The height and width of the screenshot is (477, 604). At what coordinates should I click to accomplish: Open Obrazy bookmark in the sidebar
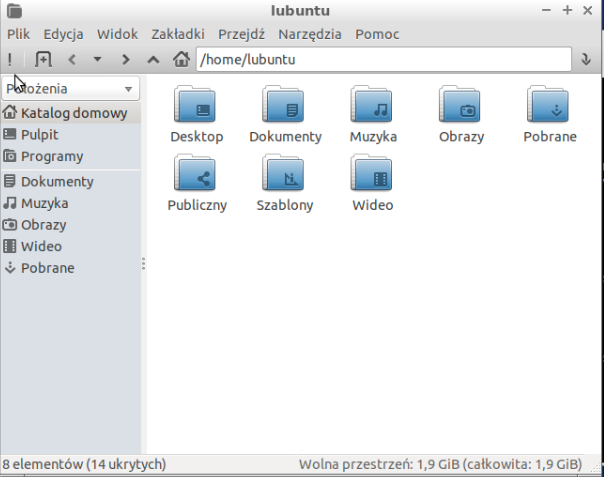coord(43,225)
